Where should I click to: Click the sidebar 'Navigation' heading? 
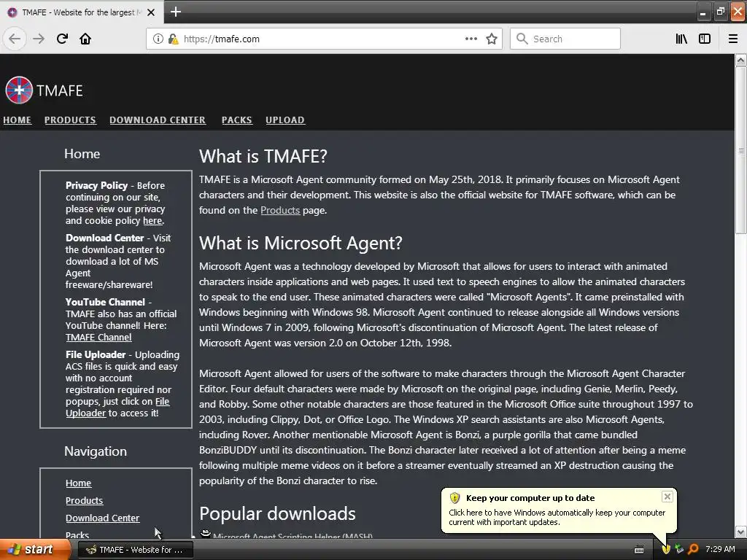[96, 451]
